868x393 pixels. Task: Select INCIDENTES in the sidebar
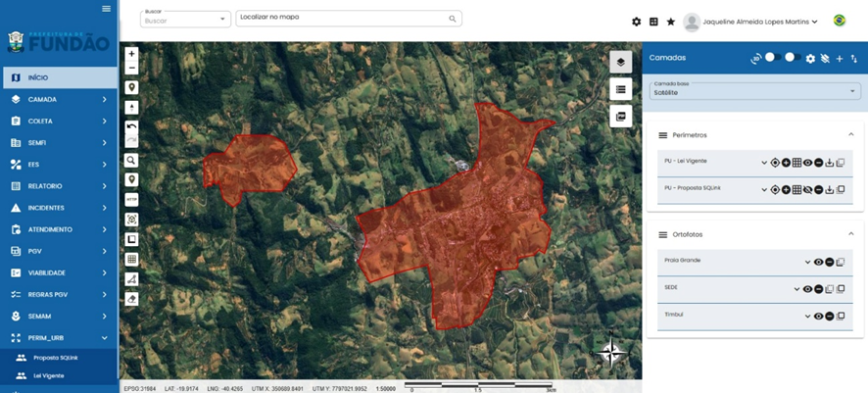59,208
